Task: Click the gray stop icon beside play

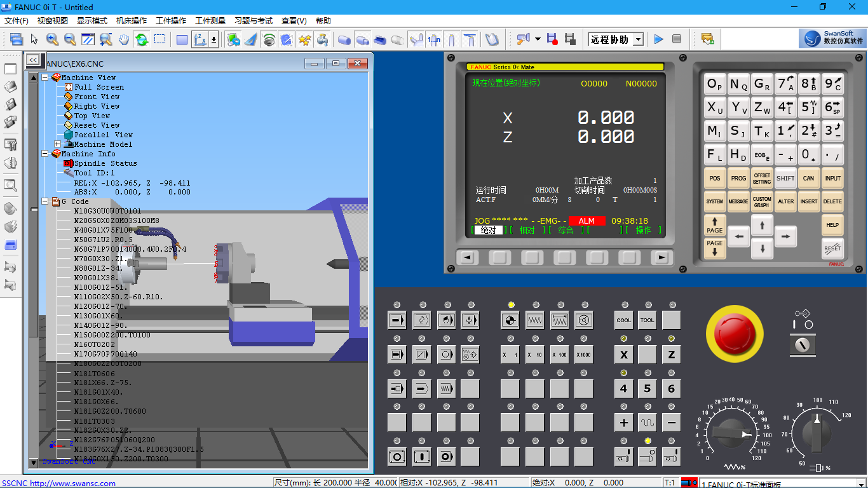Action: click(x=677, y=39)
